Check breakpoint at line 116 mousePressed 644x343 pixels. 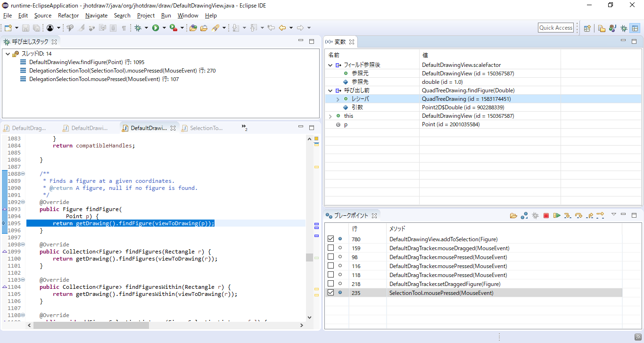click(x=331, y=266)
